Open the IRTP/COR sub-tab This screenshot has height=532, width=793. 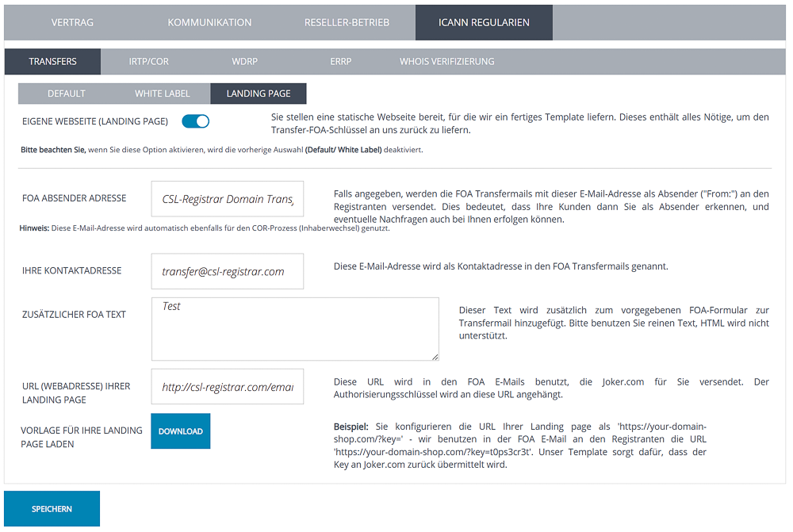click(x=149, y=62)
